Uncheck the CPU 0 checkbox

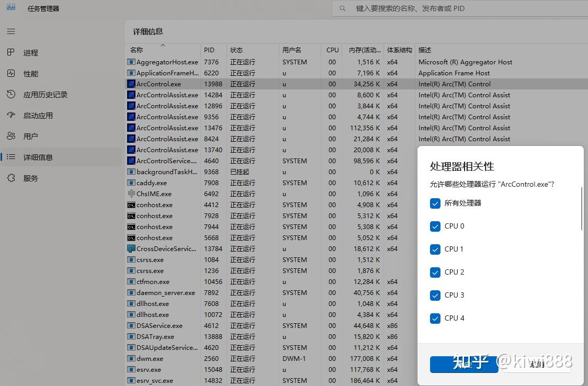tap(435, 226)
